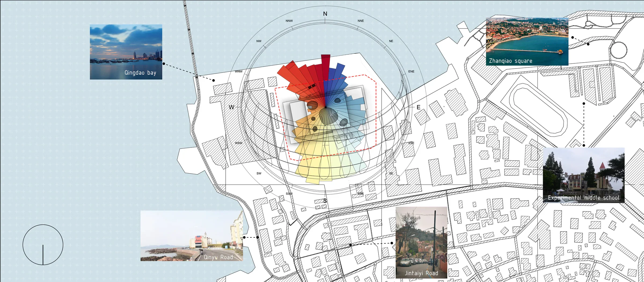This screenshot has height=282, width=644.
Task: Click the WSW direction label
Action: click(x=239, y=143)
